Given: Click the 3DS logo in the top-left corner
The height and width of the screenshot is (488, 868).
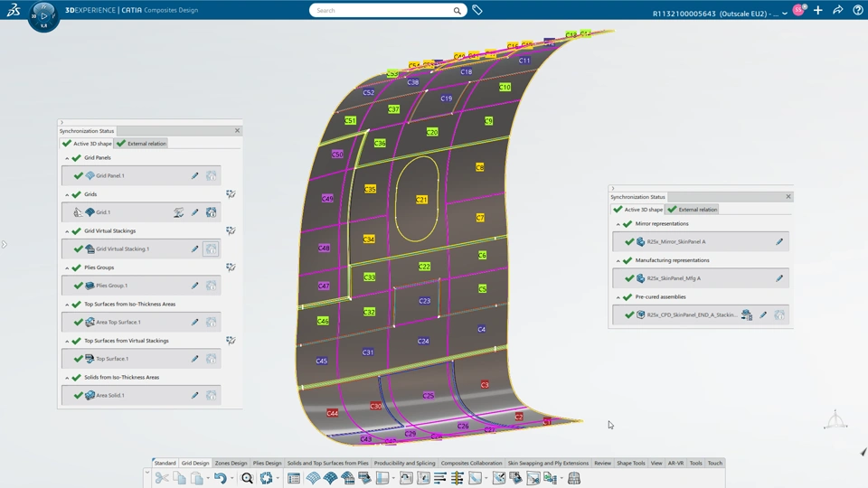Looking at the screenshot, I should (14, 10).
